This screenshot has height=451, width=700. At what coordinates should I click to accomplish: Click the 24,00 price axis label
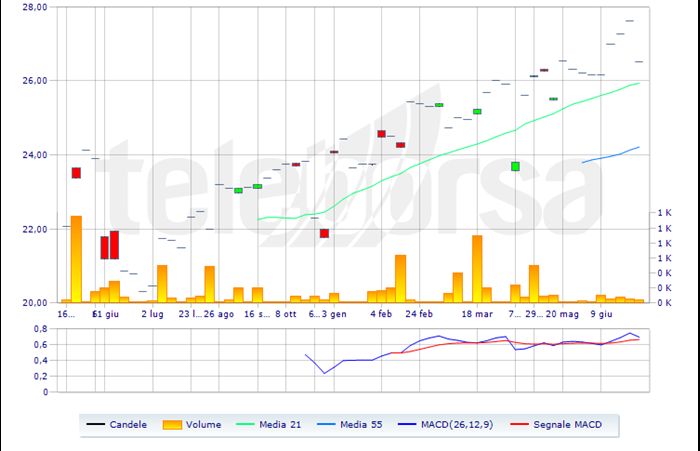35,155
